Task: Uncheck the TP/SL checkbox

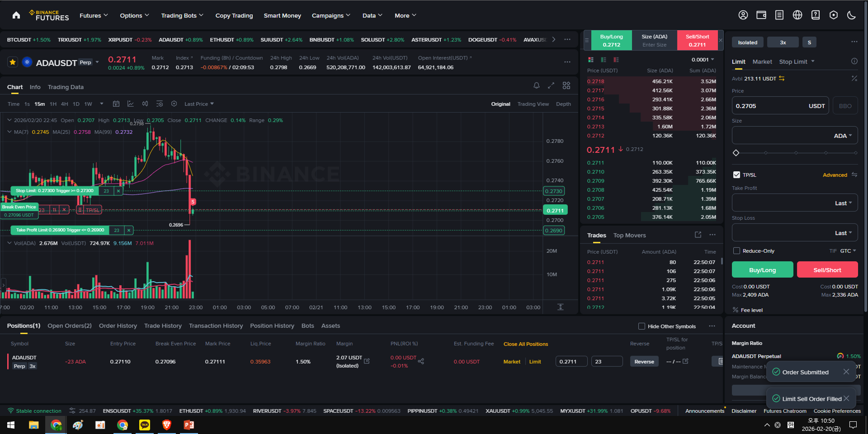Action: 736,174
